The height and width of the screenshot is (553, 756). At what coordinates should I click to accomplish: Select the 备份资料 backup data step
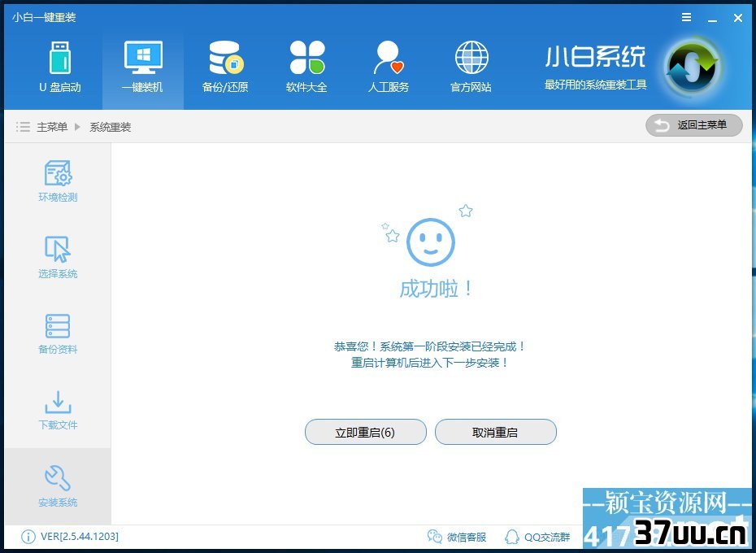tap(58, 334)
